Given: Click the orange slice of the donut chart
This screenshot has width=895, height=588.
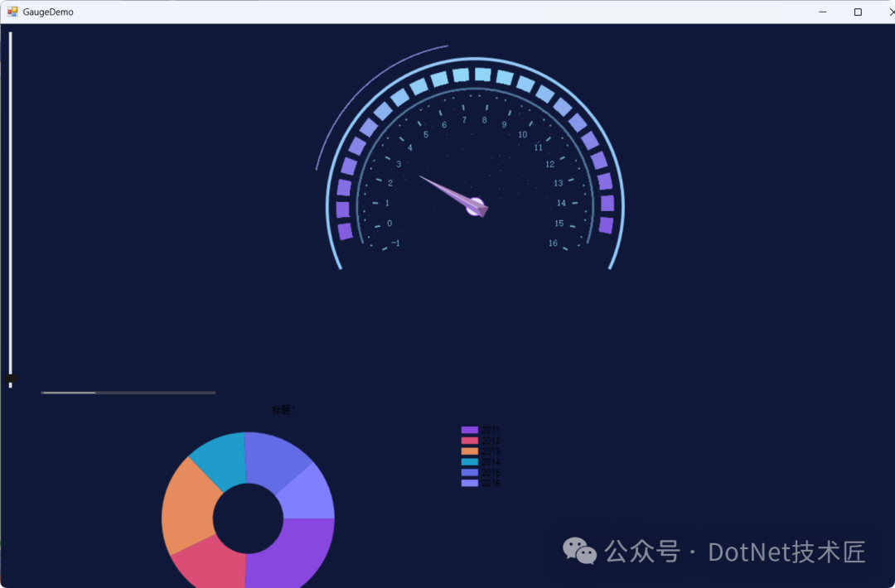Looking at the screenshot, I should [188, 508].
